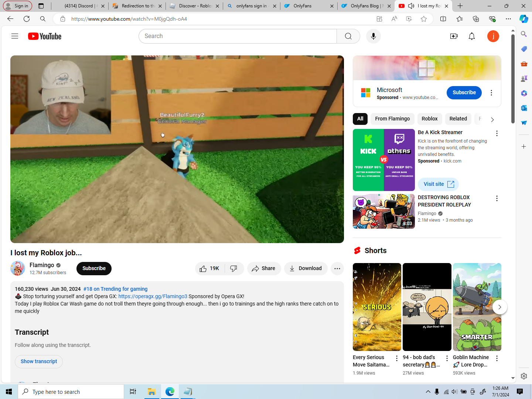Click Show transcript
Image resolution: width=532 pixels, height=399 pixels.
[39, 361]
